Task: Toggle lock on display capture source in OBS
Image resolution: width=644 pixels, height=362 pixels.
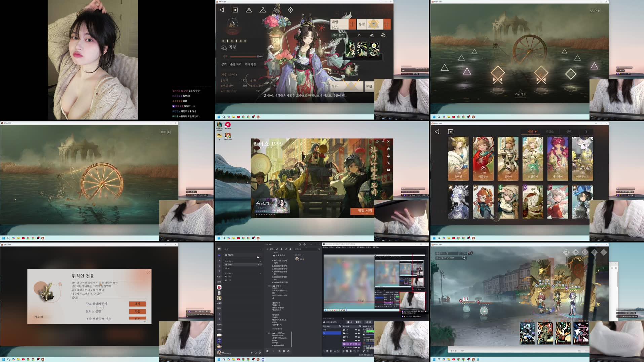Action: point(359,348)
